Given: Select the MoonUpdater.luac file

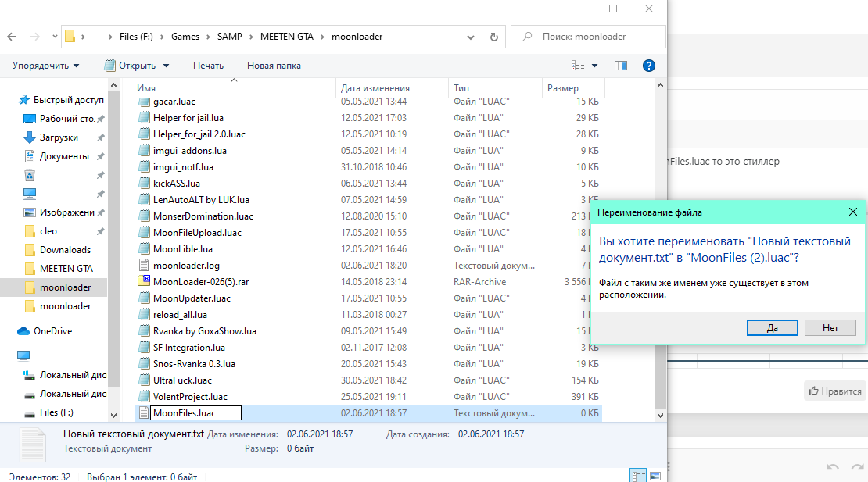Looking at the screenshot, I should [x=192, y=298].
